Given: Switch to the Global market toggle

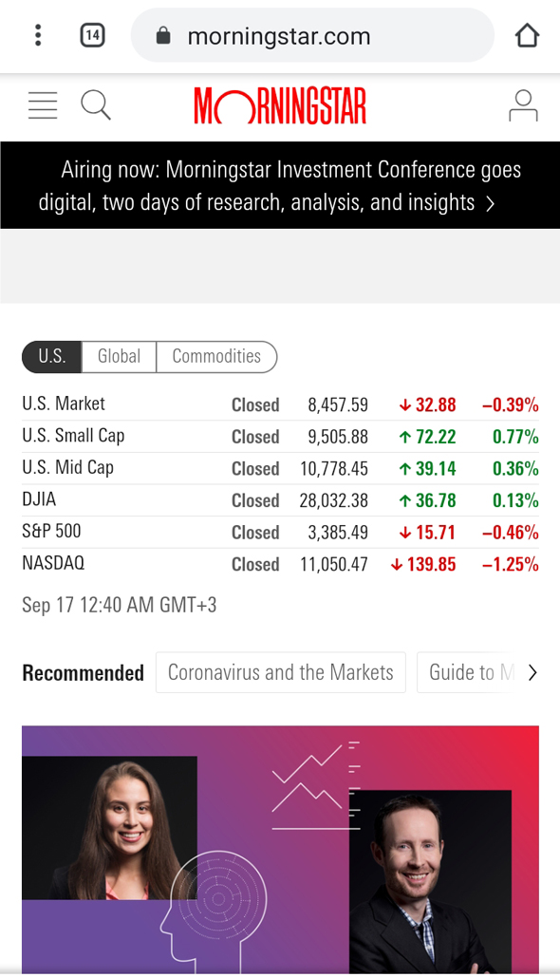Looking at the screenshot, I should tap(119, 356).
